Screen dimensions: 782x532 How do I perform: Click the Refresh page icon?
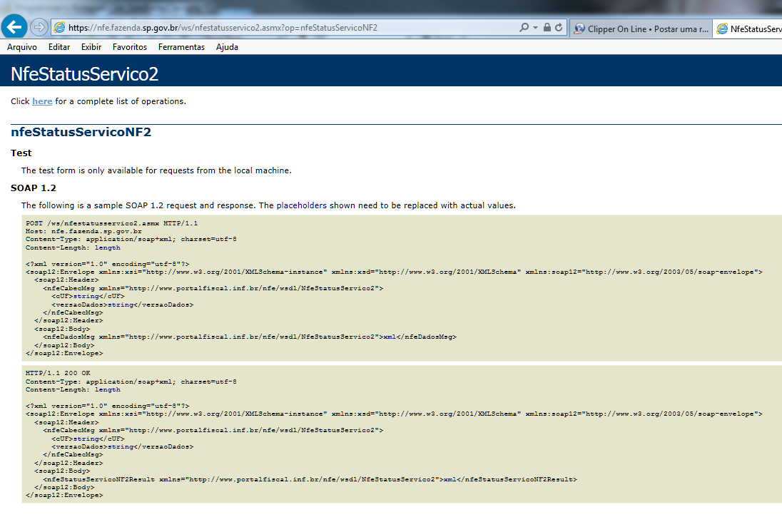pyautogui.click(x=559, y=27)
